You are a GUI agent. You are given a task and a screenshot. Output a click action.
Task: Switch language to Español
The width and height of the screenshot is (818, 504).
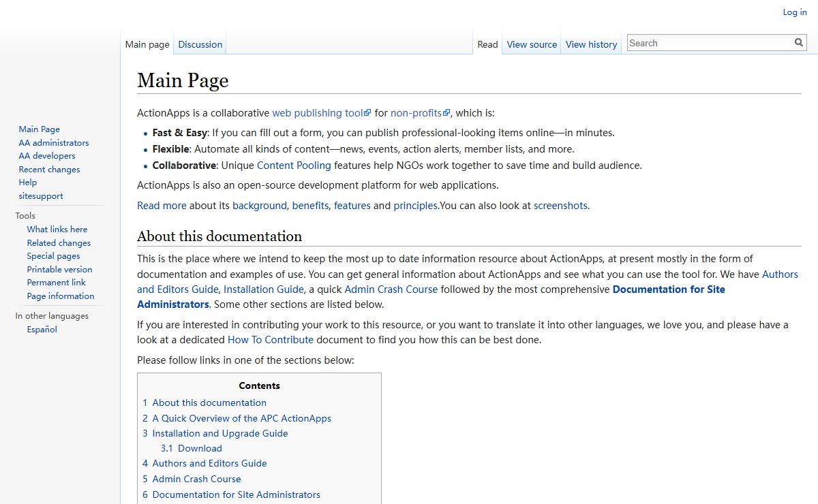click(x=42, y=330)
